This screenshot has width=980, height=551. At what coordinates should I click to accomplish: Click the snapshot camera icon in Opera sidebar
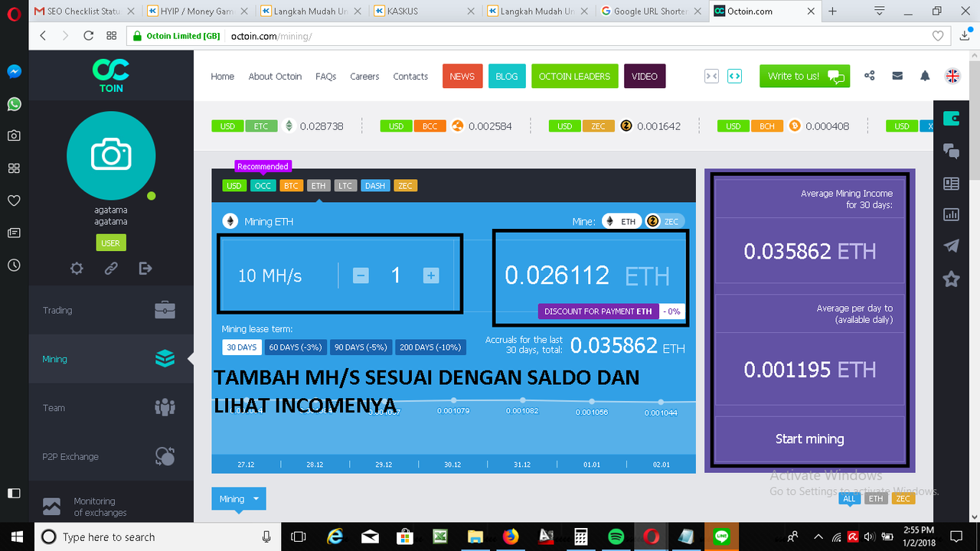pos(14,136)
